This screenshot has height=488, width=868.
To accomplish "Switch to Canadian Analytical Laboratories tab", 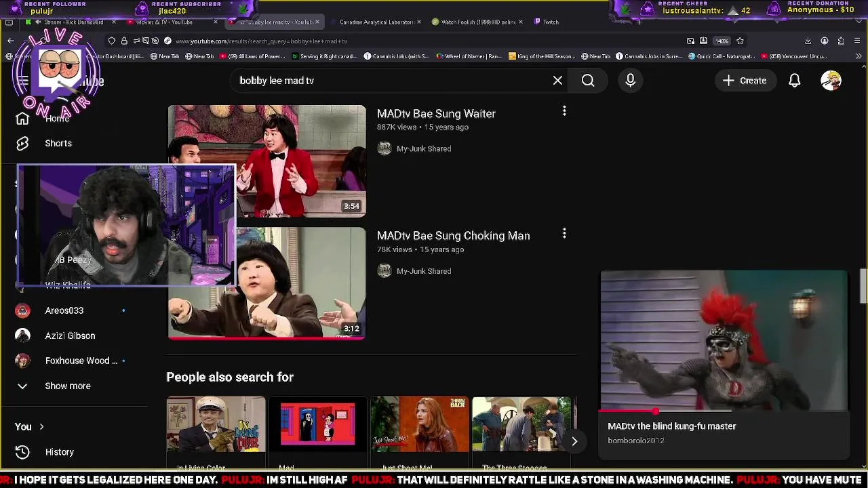I will pos(376,22).
